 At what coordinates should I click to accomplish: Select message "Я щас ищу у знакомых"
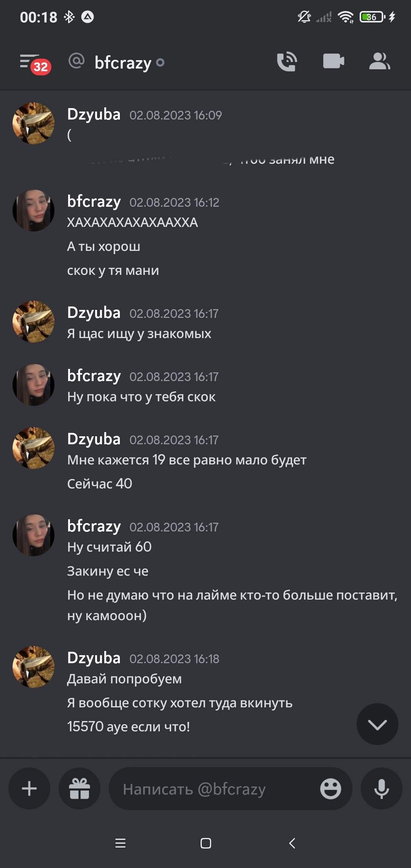pos(139,333)
